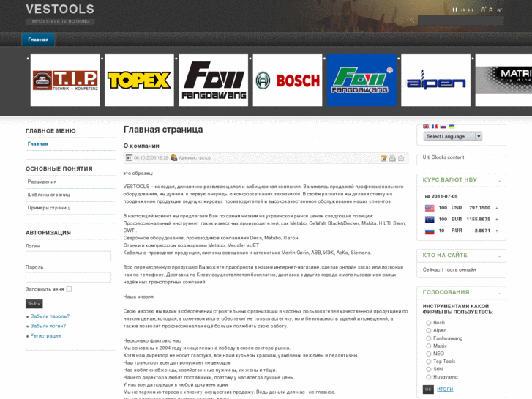
Task: Select the NEO poll option
Action: (429, 354)
